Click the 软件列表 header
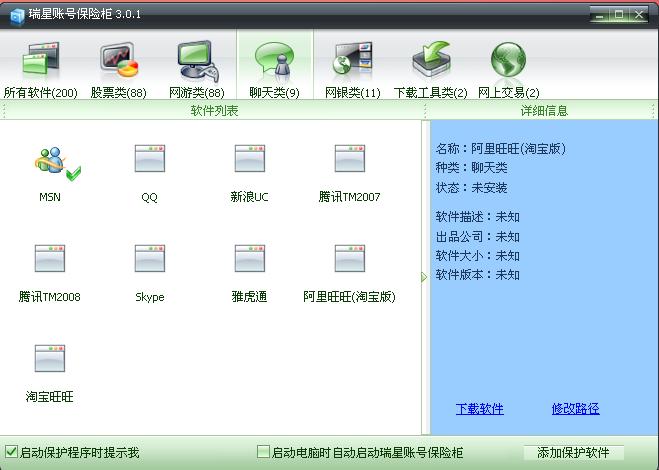 (x=214, y=111)
